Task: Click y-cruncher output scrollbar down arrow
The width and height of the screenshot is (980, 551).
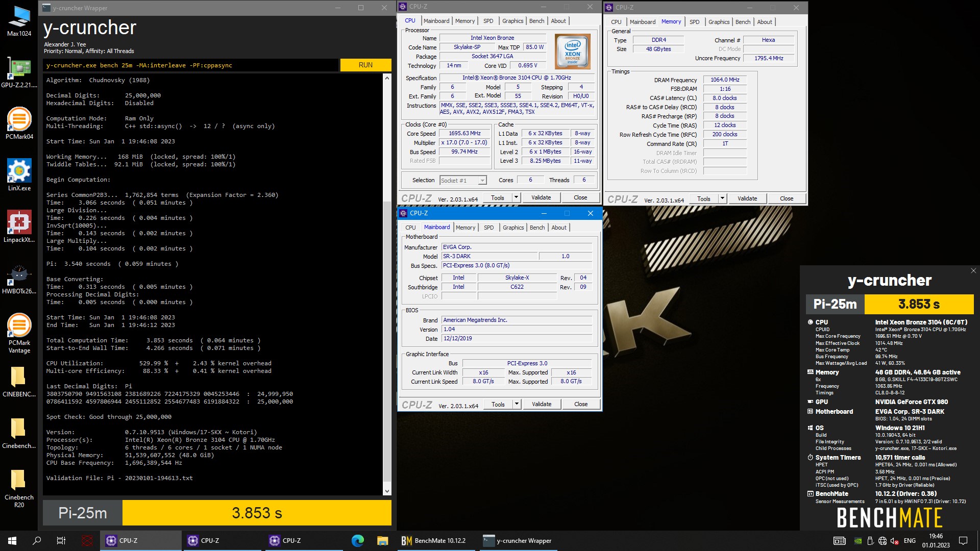Action: (387, 491)
